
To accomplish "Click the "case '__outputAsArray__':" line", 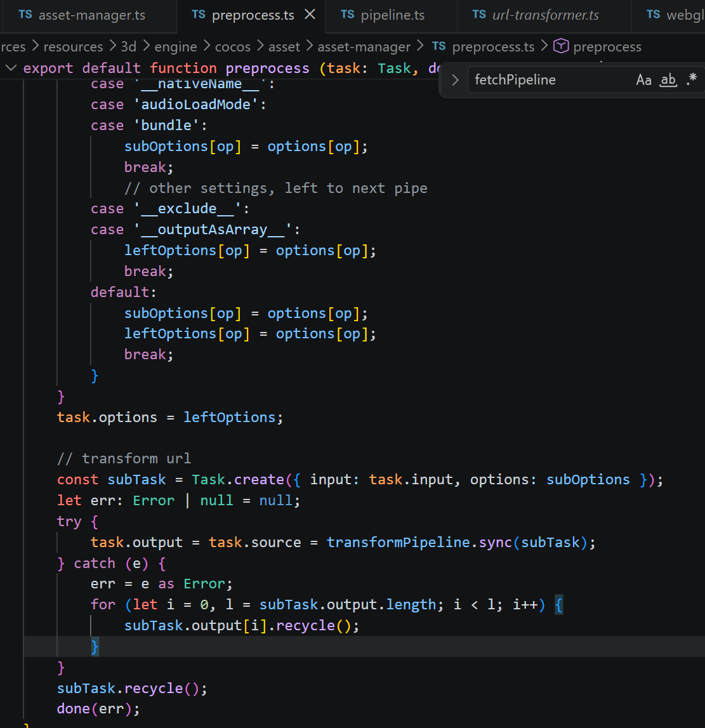I will tap(195, 230).
